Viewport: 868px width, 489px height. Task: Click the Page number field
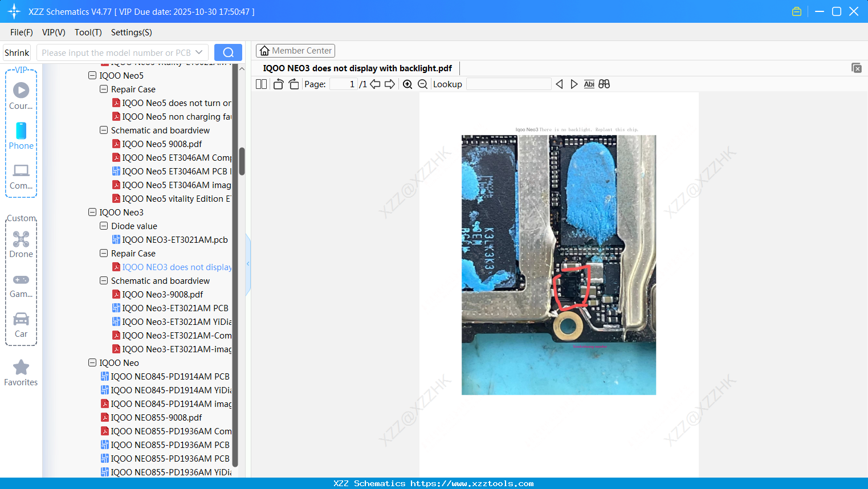[343, 84]
